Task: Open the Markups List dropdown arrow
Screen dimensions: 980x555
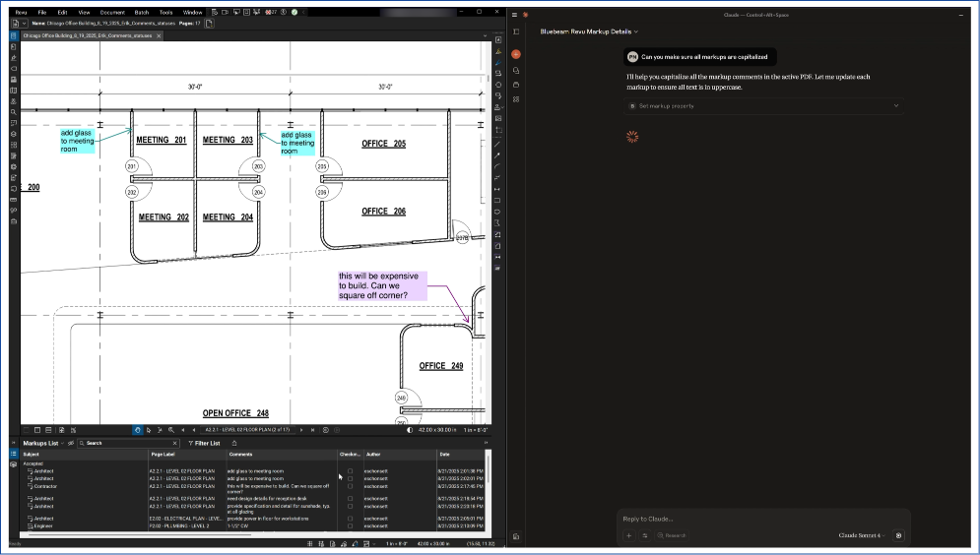Action: point(62,443)
